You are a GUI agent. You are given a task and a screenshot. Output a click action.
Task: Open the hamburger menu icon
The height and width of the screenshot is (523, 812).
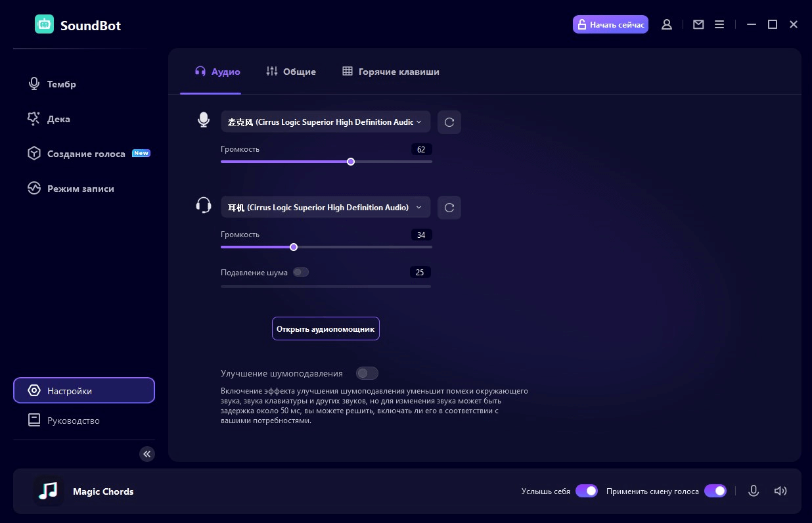[x=719, y=24]
